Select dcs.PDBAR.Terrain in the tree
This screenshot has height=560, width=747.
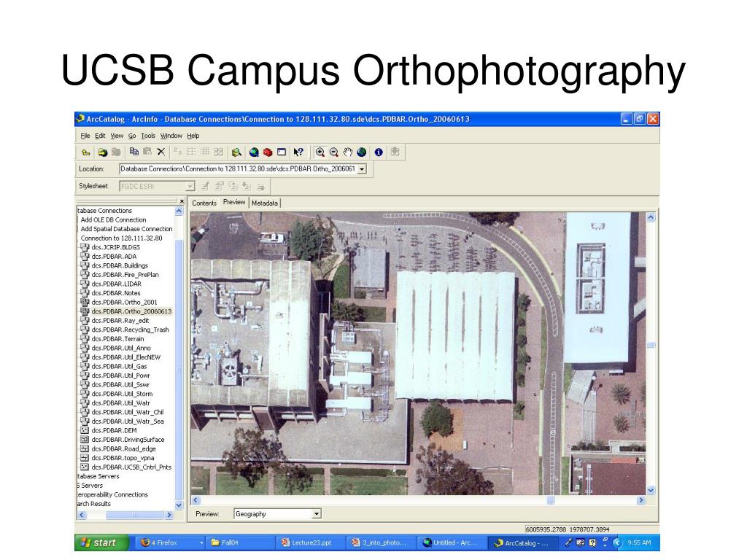tap(117, 339)
